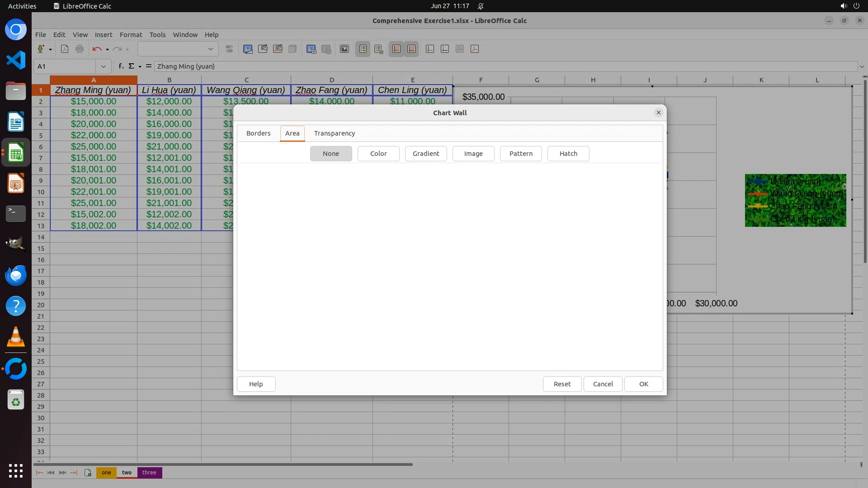Expand the formula bar with its chevron
The height and width of the screenshot is (488, 868).
click(862, 66)
